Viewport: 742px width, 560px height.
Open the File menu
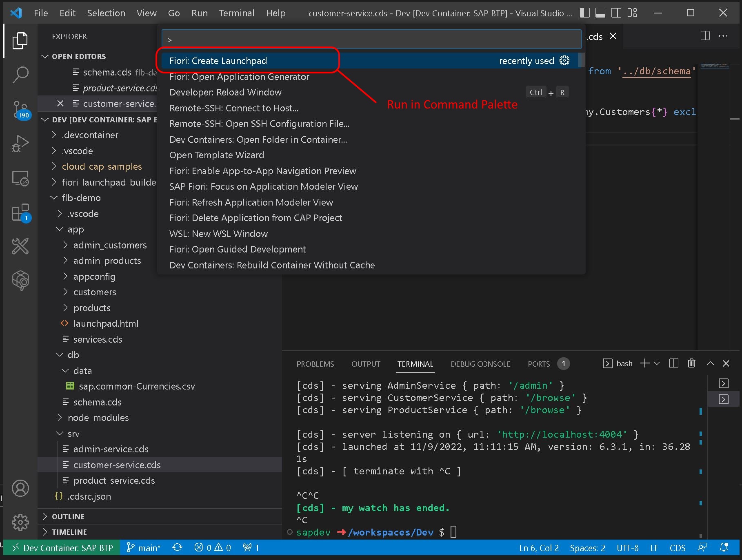[41, 13]
